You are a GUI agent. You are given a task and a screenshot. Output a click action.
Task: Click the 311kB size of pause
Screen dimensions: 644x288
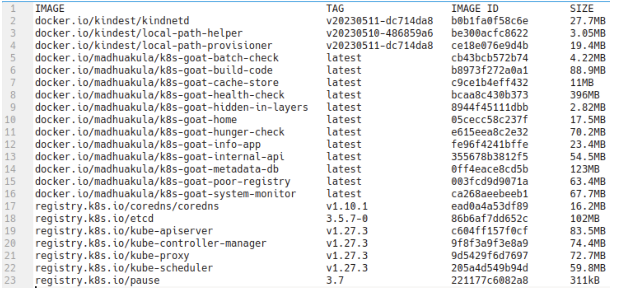[584, 280]
